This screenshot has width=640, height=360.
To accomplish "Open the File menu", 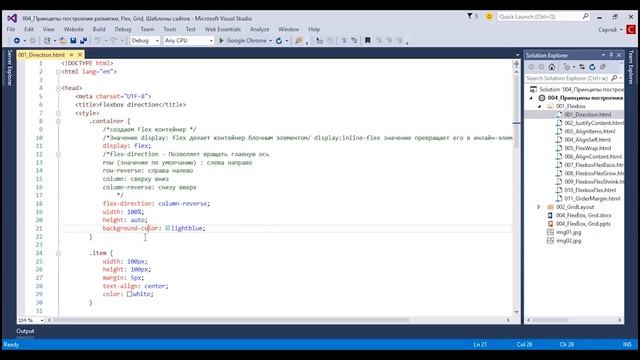I will point(11,29).
